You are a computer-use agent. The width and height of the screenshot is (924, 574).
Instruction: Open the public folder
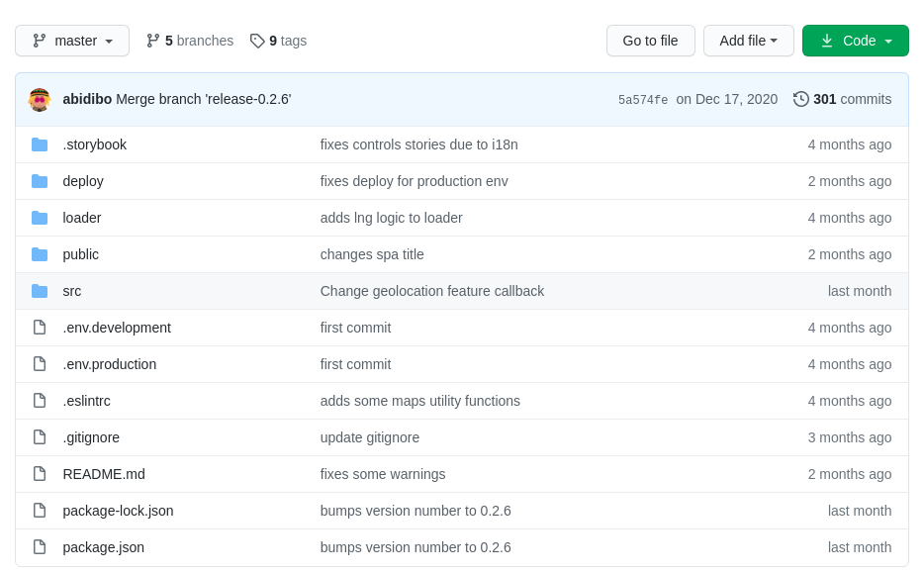pyautogui.click(x=81, y=254)
